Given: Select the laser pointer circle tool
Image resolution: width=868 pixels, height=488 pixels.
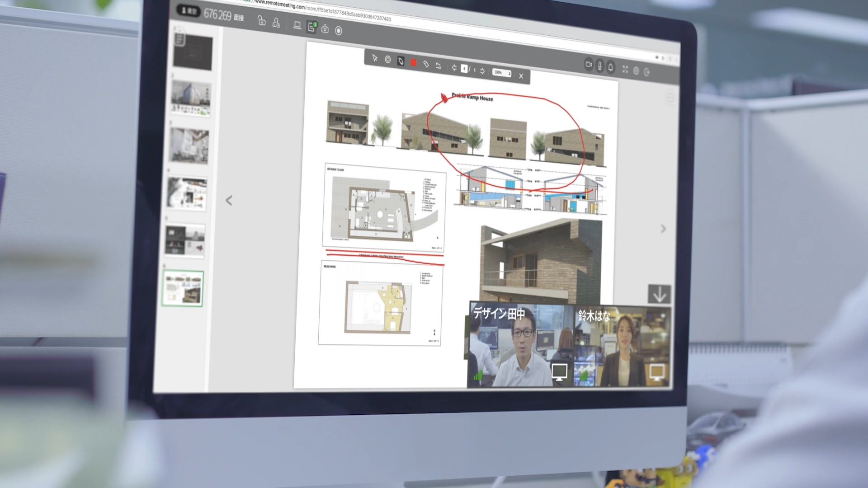Looking at the screenshot, I should tap(388, 59).
